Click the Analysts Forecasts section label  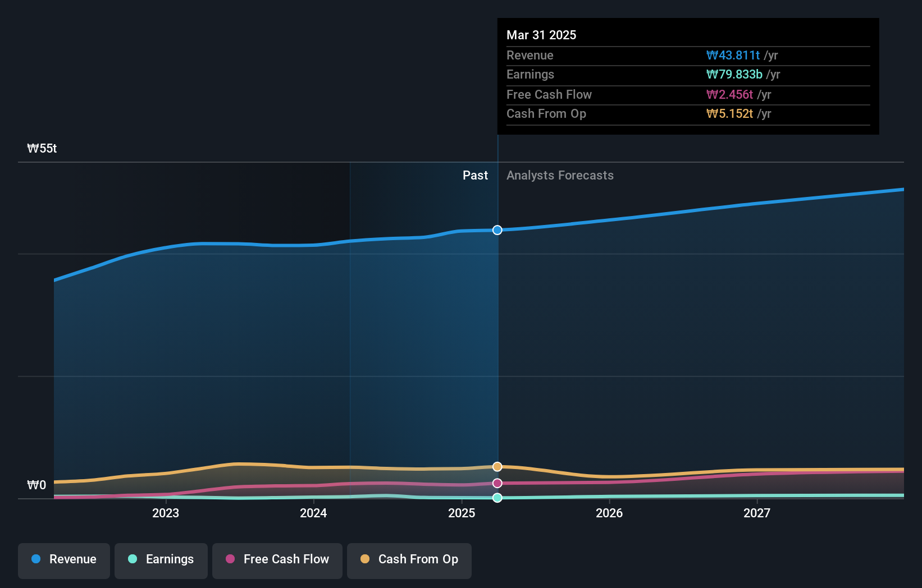click(559, 175)
